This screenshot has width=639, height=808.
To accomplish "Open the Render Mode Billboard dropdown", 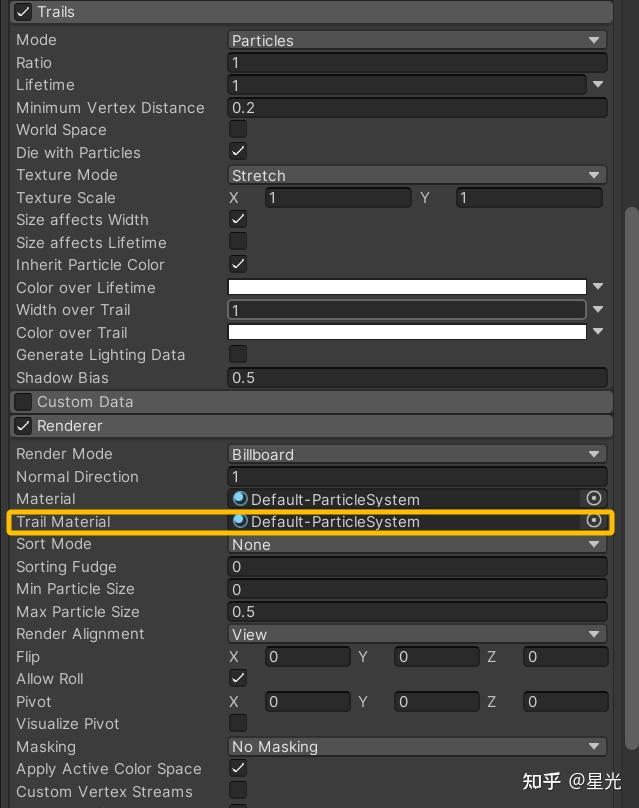I will coord(417,454).
